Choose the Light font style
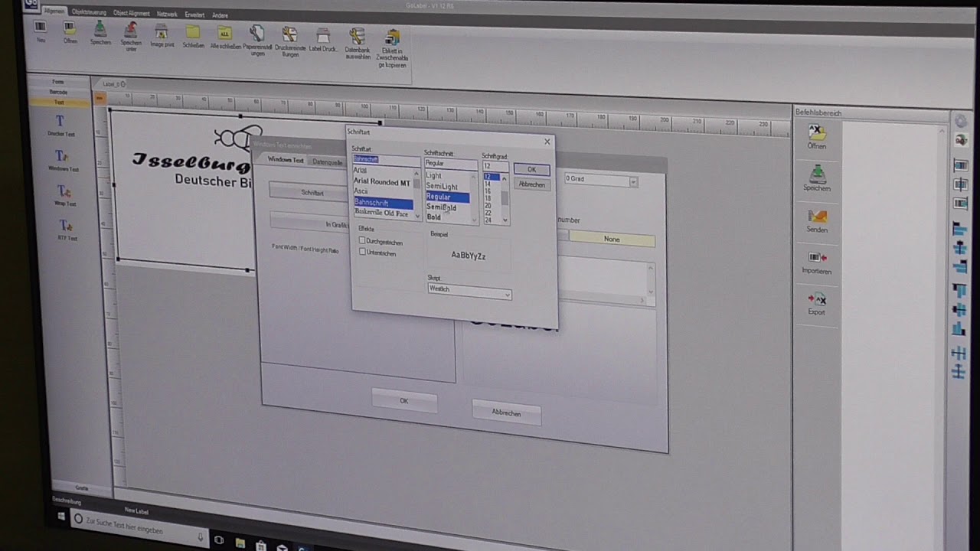980x551 pixels. point(434,176)
